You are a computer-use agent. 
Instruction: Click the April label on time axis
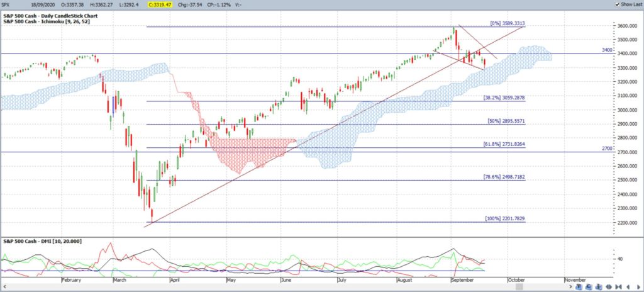[x=176, y=280]
